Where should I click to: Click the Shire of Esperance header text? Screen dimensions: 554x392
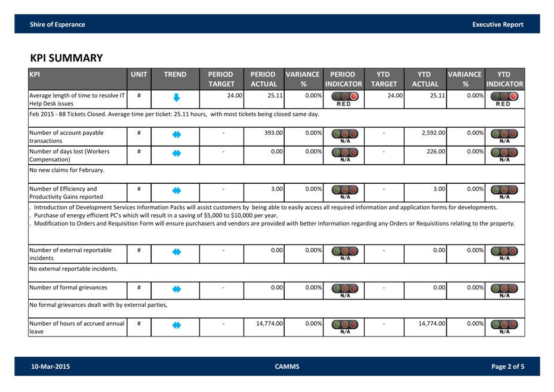click(57, 24)
